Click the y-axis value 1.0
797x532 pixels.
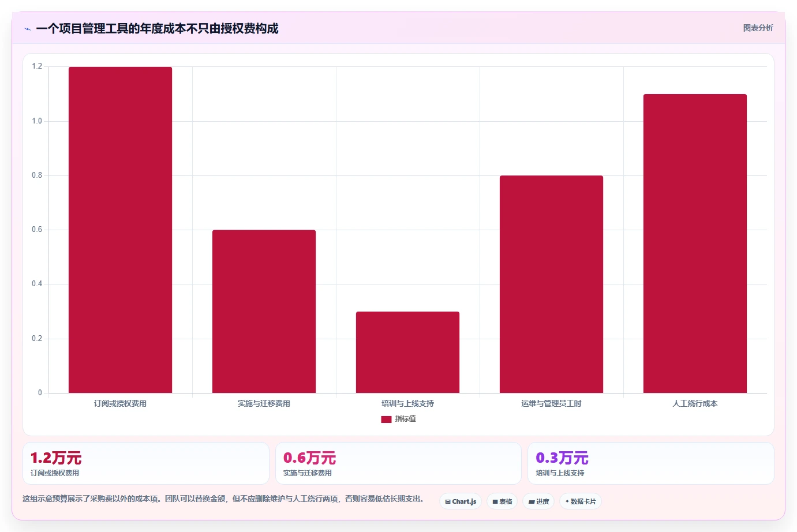coord(37,121)
